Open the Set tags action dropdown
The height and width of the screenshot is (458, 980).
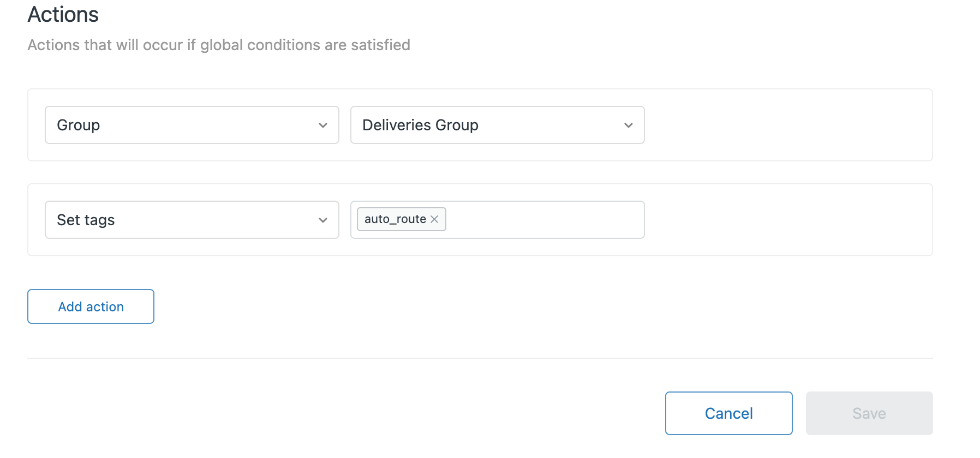[x=191, y=220]
